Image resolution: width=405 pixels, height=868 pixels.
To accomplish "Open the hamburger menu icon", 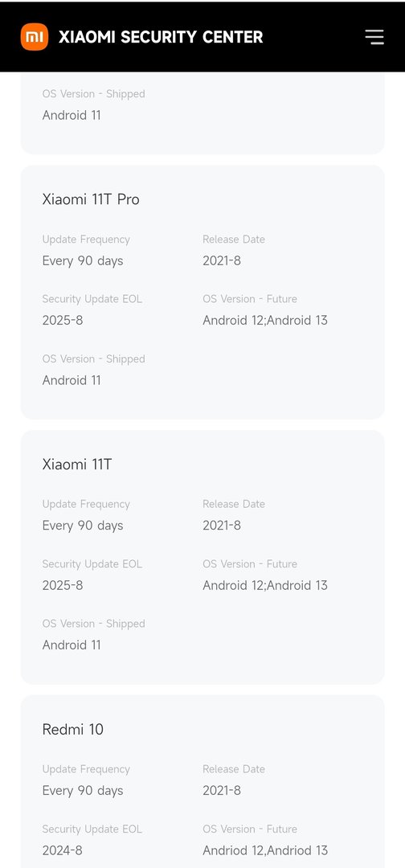I will 374,37.
